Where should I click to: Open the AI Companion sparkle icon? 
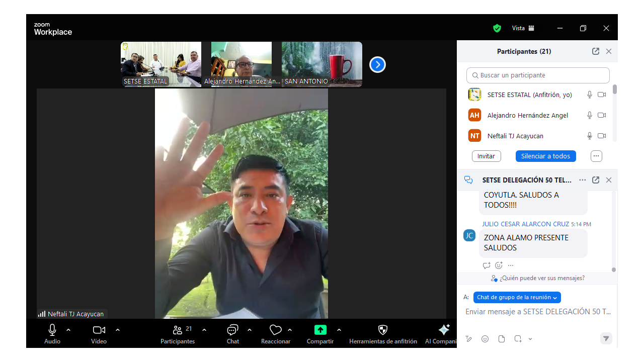click(444, 330)
